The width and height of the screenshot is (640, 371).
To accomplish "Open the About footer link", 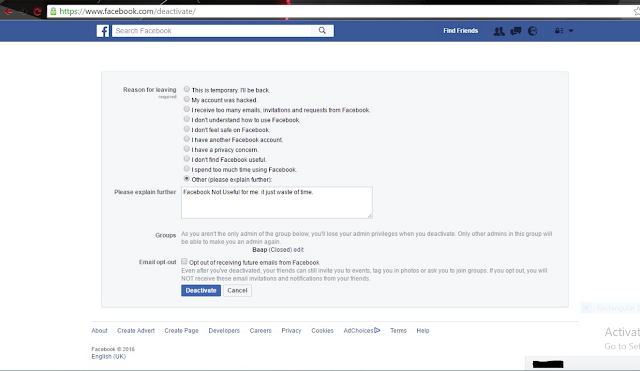I will pos(99,331).
